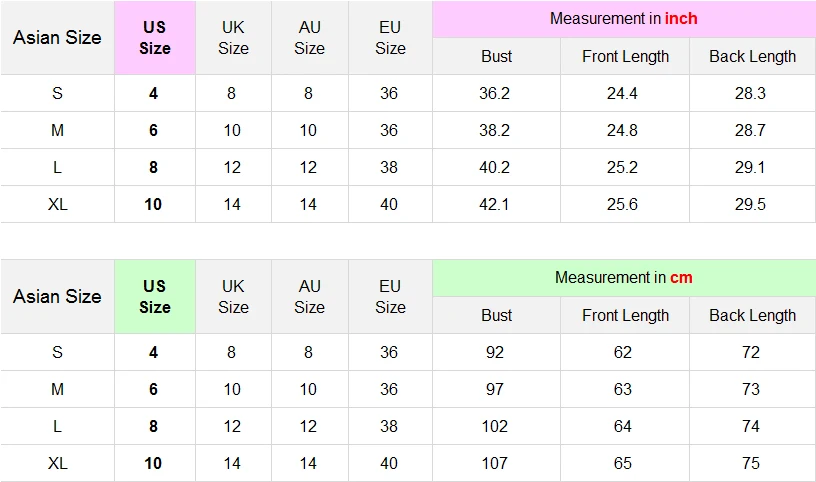Click the Asian Size header in inch table

57,37
